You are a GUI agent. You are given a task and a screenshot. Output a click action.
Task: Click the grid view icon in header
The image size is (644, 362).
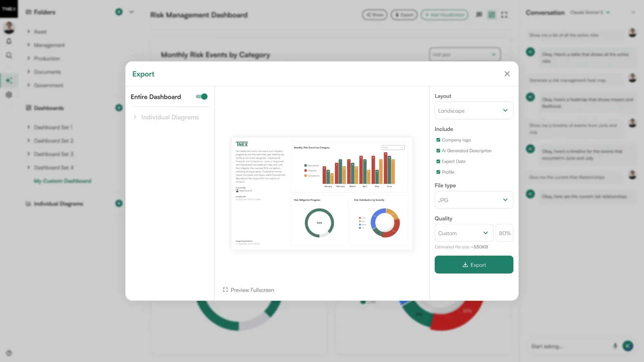(492, 15)
